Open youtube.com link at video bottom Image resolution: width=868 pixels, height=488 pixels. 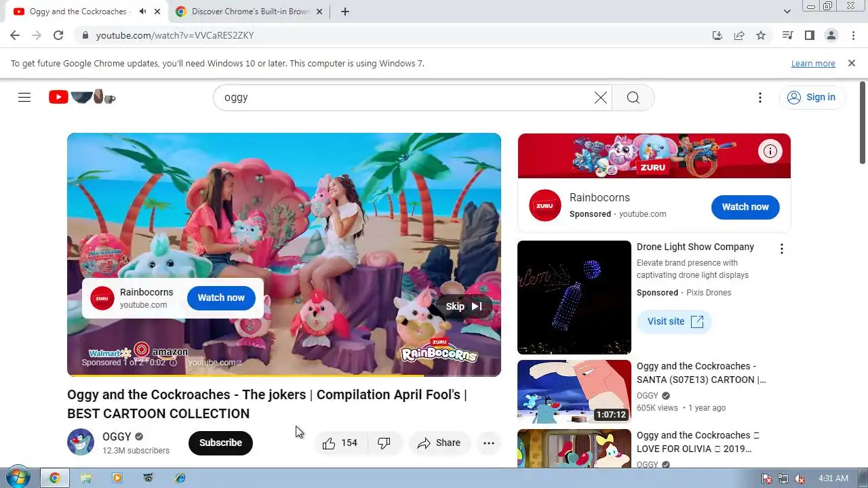[215, 363]
